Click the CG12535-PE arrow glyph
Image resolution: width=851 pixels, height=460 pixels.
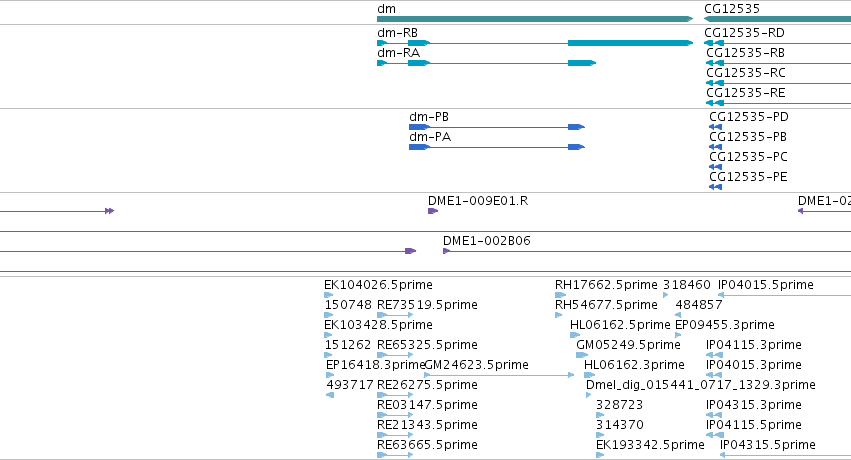click(x=715, y=187)
